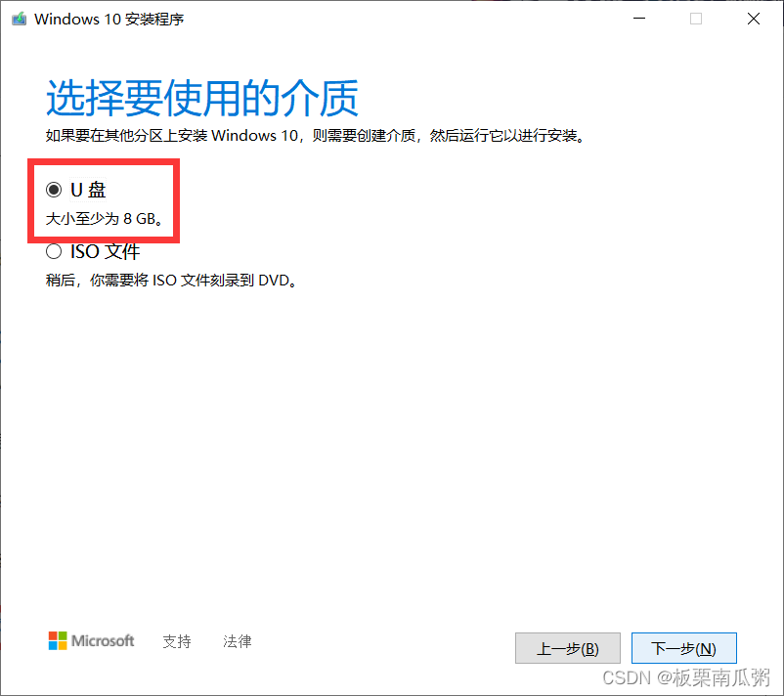Click the Windows 10 setup icon in title bar
The image size is (784, 696).
click(19, 19)
